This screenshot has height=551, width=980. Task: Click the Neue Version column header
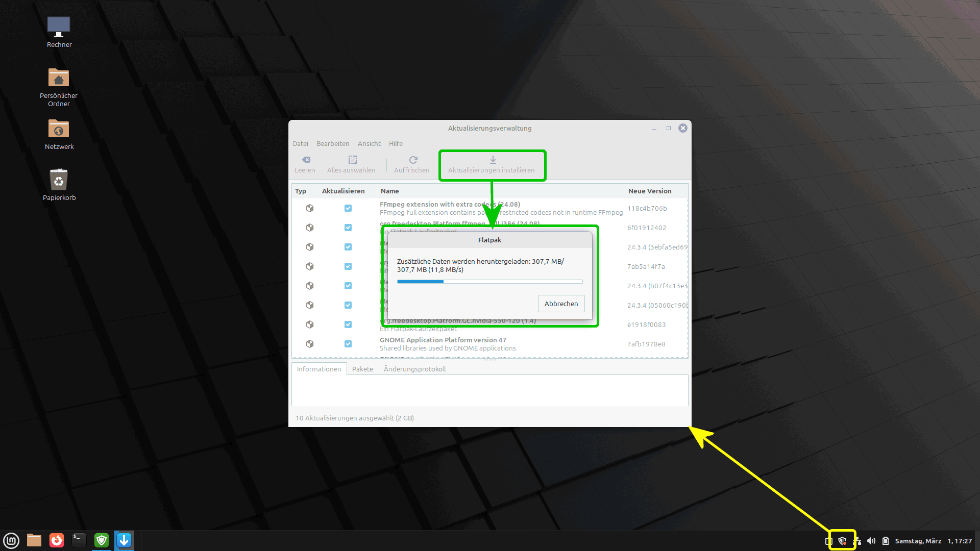pyautogui.click(x=650, y=191)
